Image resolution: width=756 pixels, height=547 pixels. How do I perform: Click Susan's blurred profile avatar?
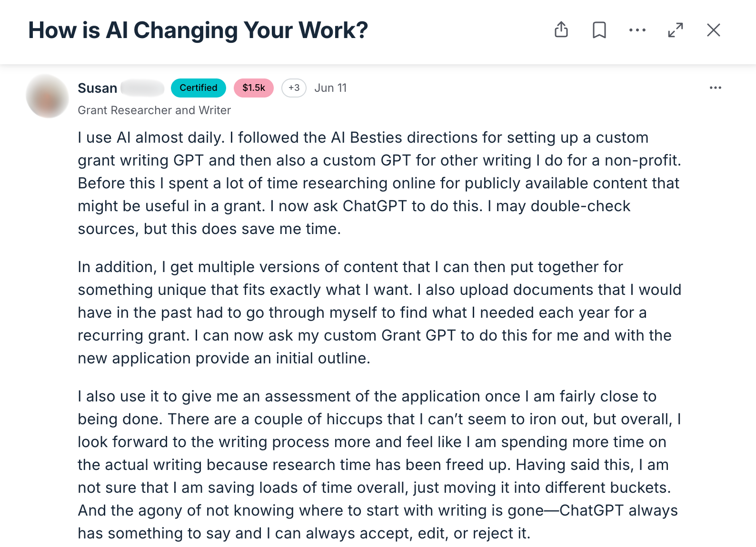point(48,96)
